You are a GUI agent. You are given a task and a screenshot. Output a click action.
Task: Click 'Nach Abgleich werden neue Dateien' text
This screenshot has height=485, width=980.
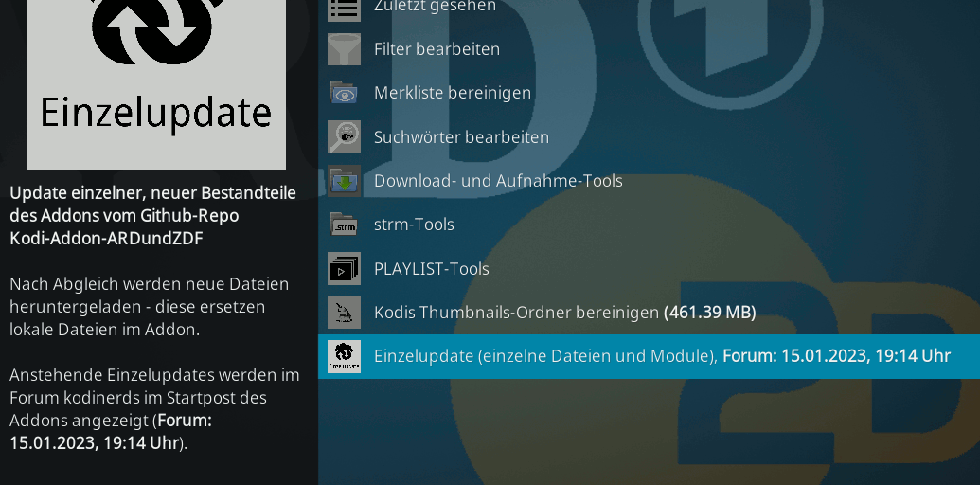150,284
